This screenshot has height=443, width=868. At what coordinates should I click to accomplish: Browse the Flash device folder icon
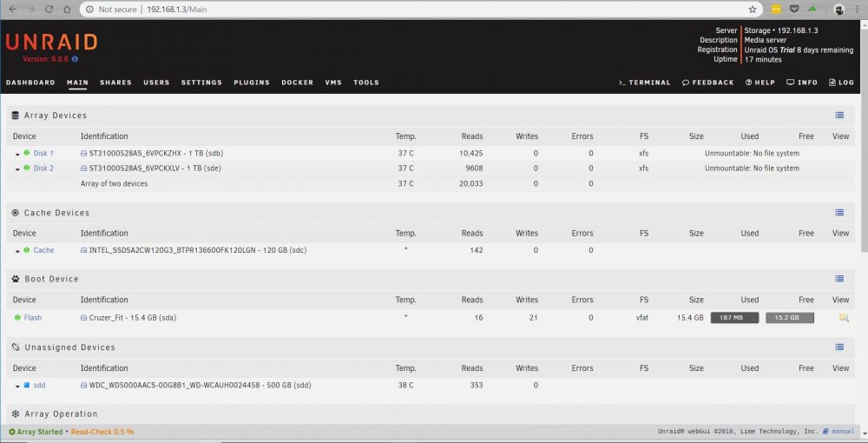pyautogui.click(x=844, y=317)
